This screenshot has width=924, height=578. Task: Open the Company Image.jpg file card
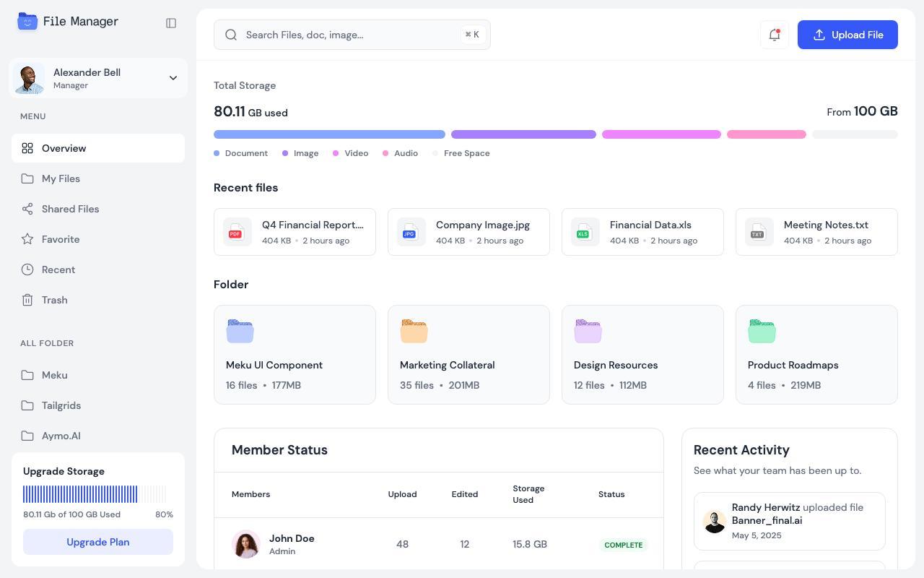[468, 232]
